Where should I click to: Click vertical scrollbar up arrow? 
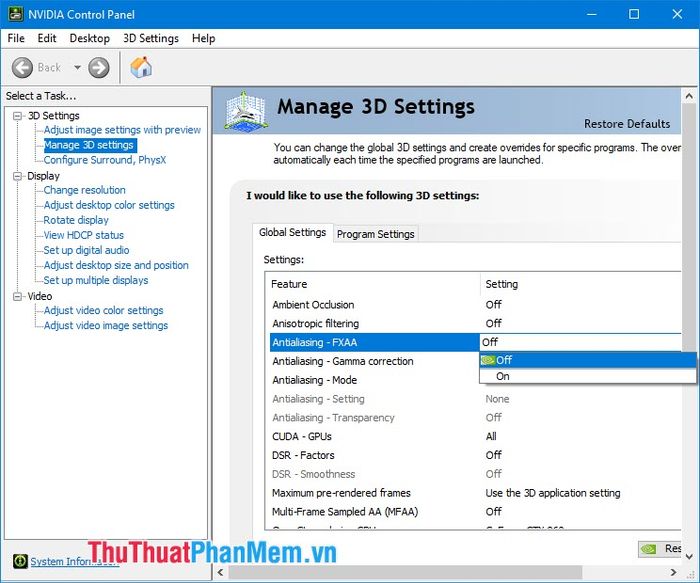[689, 96]
